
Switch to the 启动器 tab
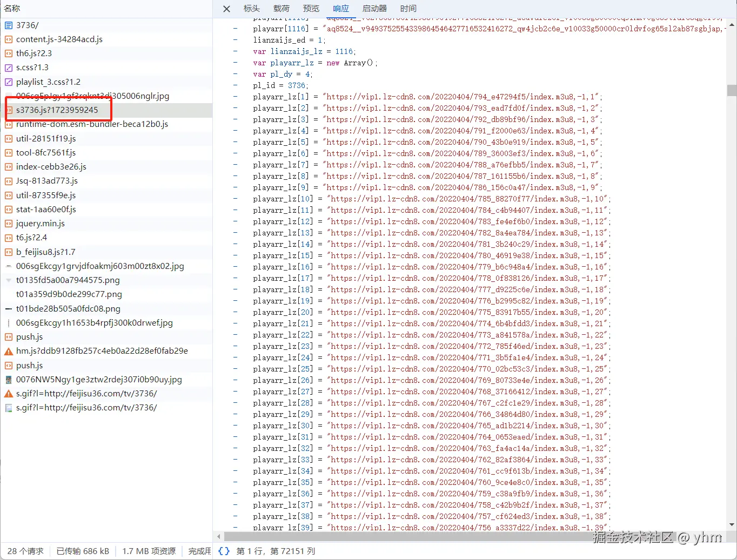pos(374,9)
